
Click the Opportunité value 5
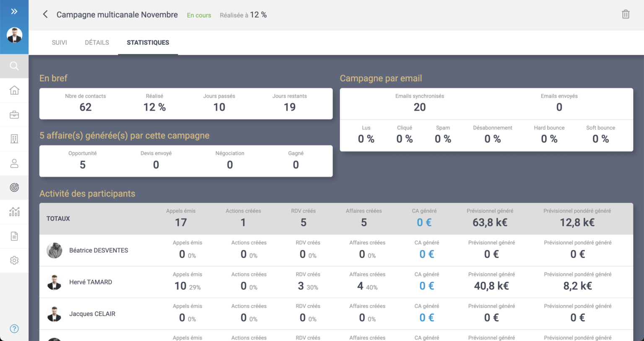83,165
